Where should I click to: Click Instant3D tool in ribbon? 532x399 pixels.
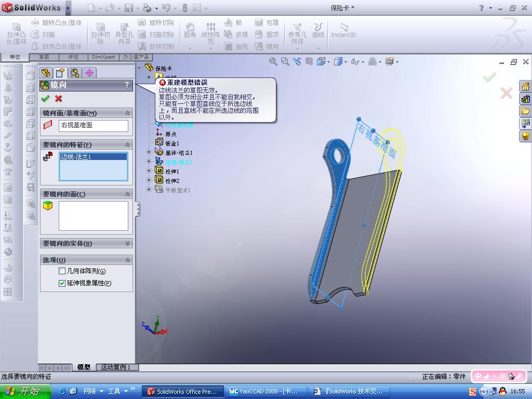pos(343,30)
